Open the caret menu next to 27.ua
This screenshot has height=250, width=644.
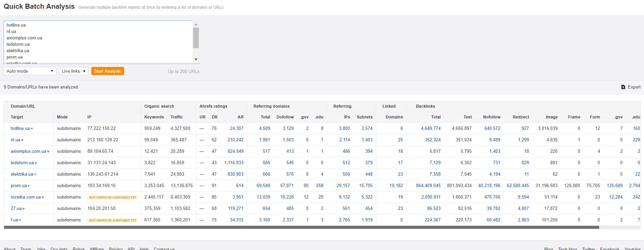tap(24, 209)
